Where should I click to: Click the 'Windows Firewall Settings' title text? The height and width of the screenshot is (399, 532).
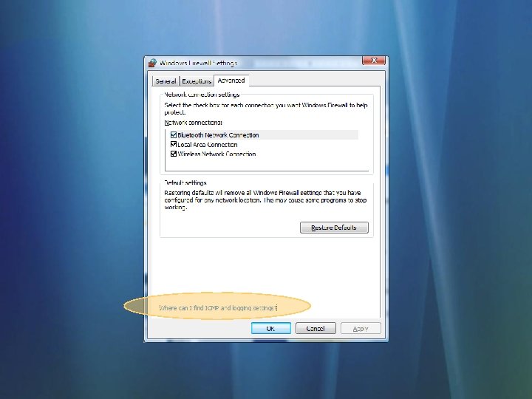coord(199,63)
